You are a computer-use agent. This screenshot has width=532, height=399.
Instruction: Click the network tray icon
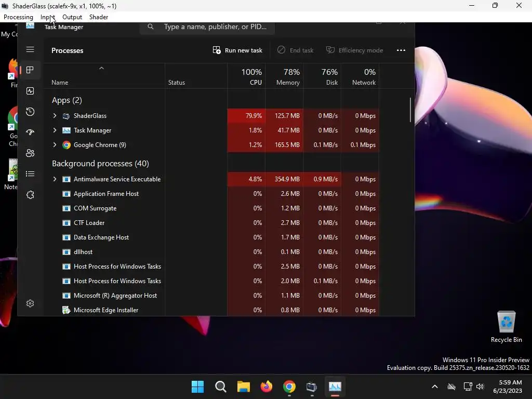[468, 387]
